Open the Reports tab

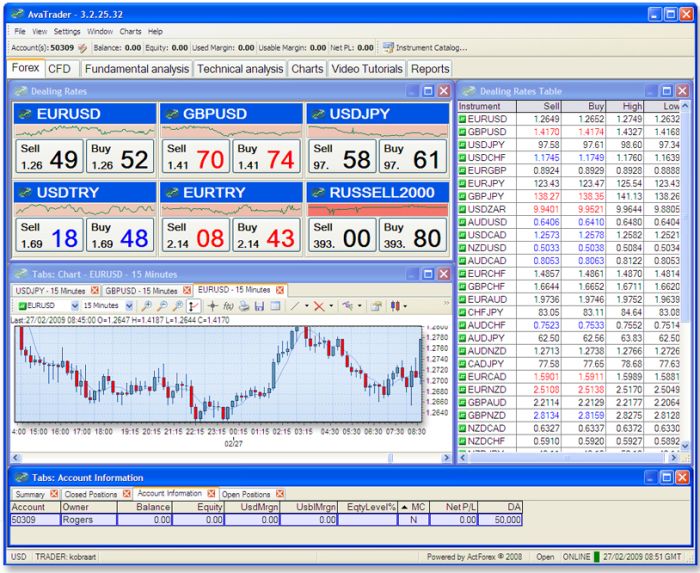coord(430,69)
